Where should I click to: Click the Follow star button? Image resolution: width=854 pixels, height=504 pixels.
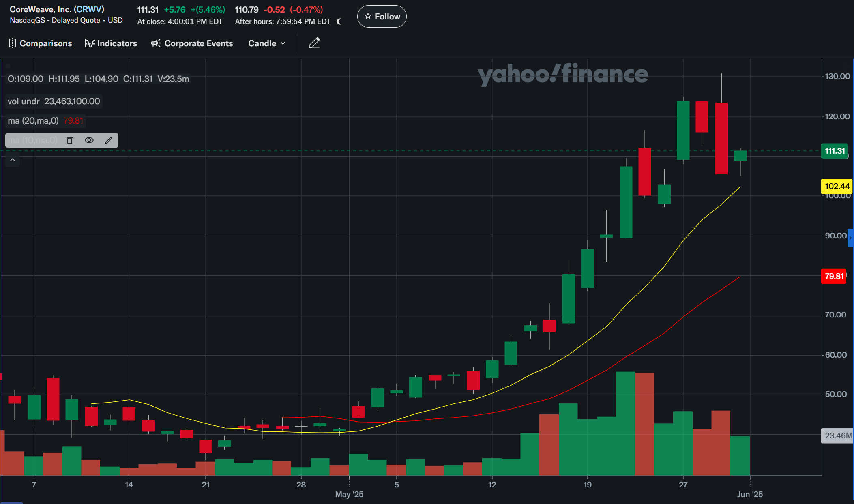click(382, 17)
